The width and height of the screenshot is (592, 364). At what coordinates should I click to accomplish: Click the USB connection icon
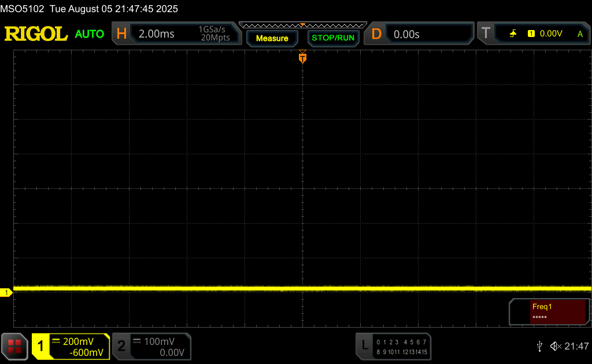[x=540, y=346]
